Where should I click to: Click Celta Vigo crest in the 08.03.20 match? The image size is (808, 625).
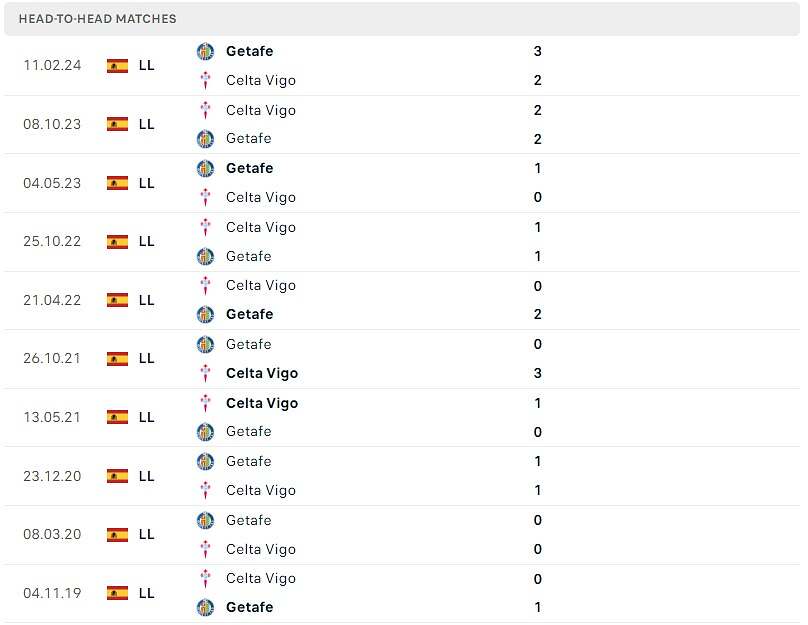(x=205, y=549)
